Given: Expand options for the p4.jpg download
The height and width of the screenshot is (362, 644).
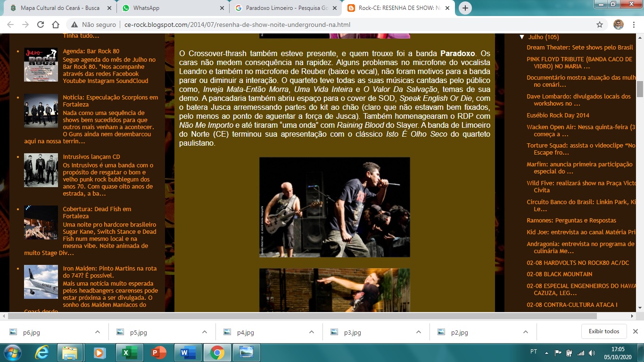Looking at the screenshot, I should click(312, 332).
